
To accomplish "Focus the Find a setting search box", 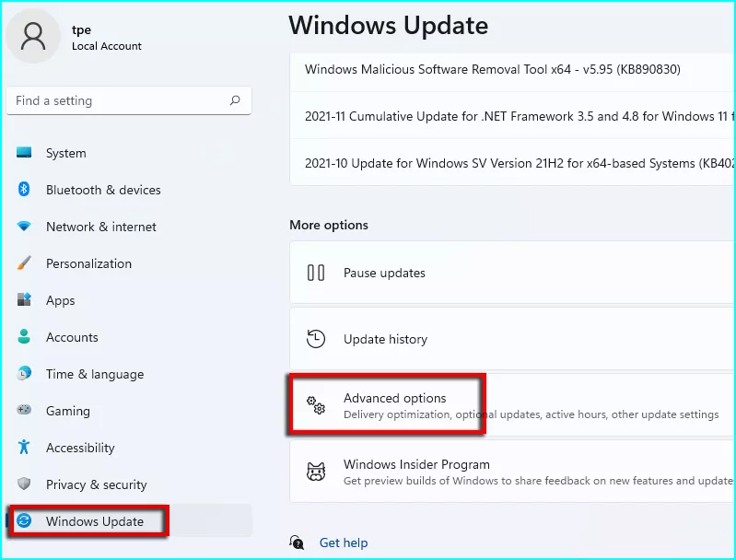I will (x=129, y=100).
